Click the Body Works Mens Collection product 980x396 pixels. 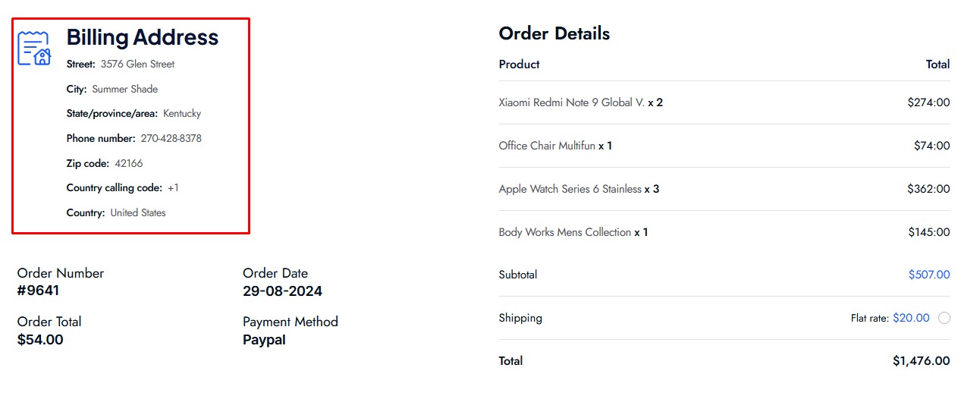tap(565, 232)
